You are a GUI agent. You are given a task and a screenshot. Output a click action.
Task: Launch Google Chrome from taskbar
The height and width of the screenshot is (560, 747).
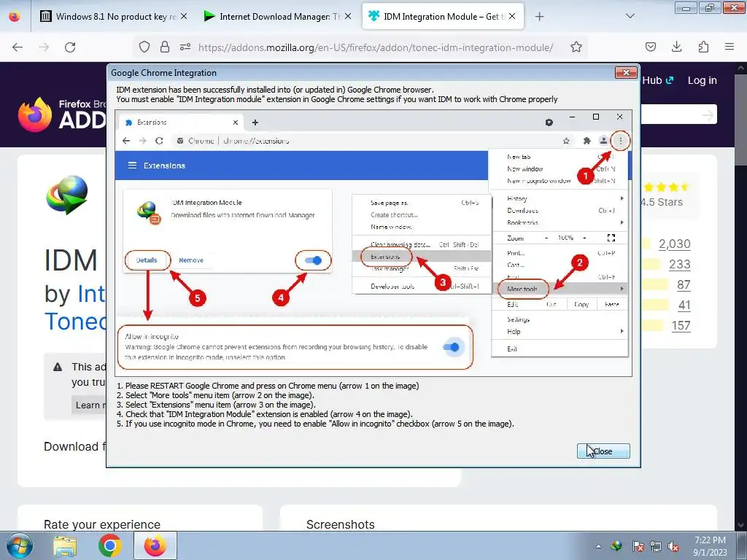click(x=110, y=546)
